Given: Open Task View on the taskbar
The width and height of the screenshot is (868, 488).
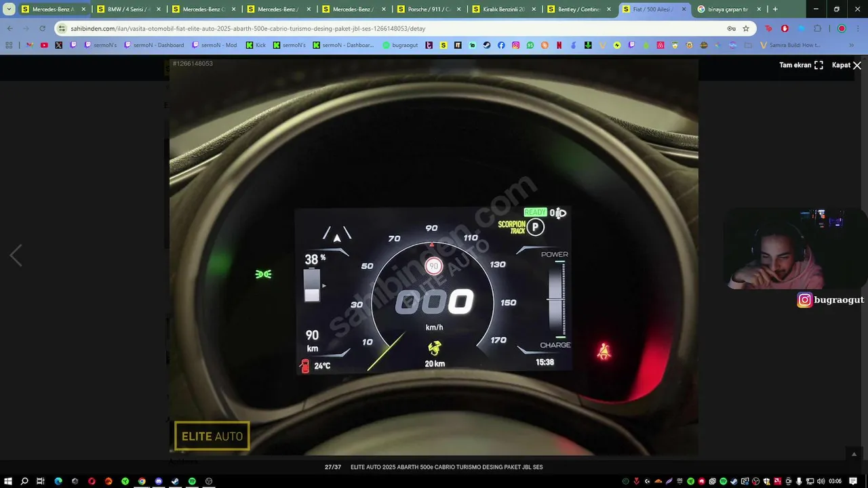Looking at the screenshot, I should point(41,481).
